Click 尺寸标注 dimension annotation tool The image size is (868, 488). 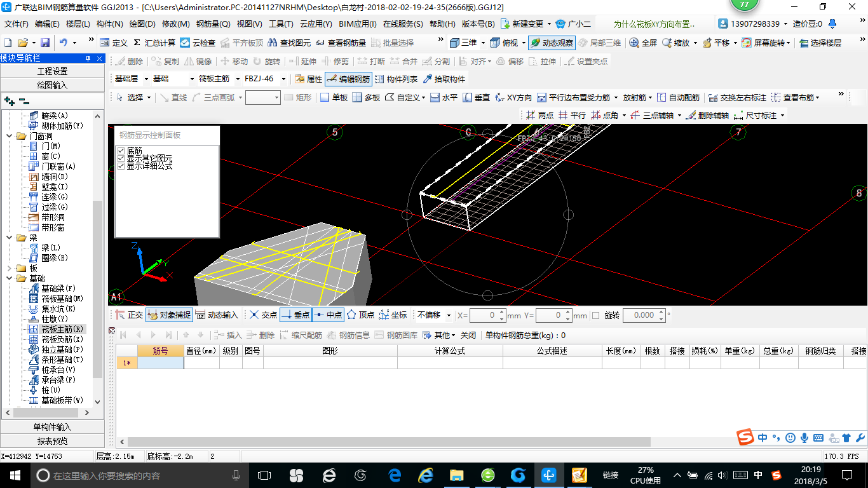[754, 115]
